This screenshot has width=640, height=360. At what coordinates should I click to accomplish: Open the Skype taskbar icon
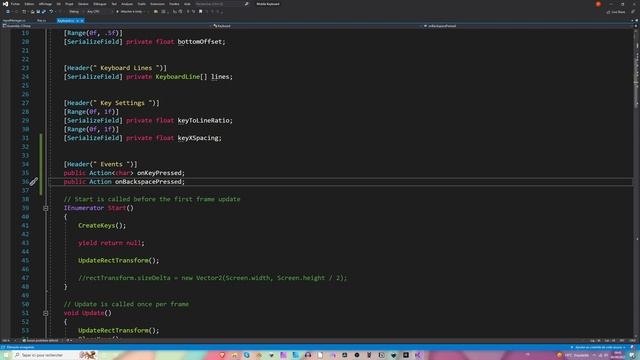point(247,355)
